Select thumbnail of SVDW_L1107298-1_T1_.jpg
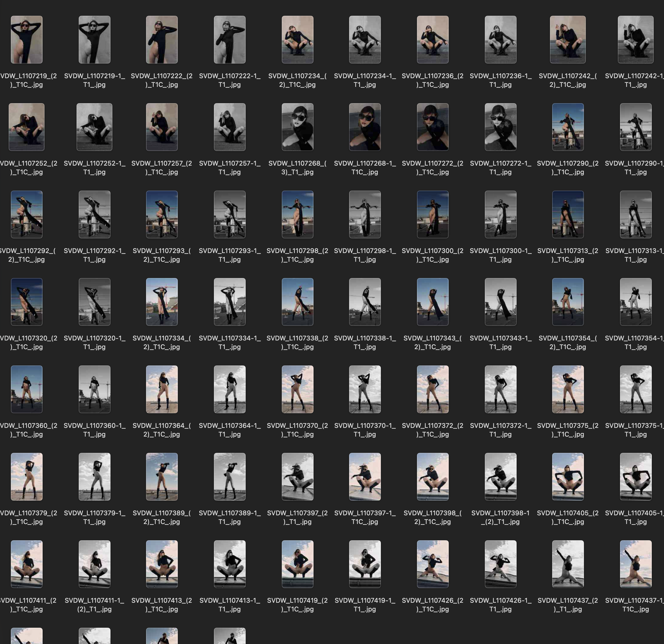 tap(365, 214)
